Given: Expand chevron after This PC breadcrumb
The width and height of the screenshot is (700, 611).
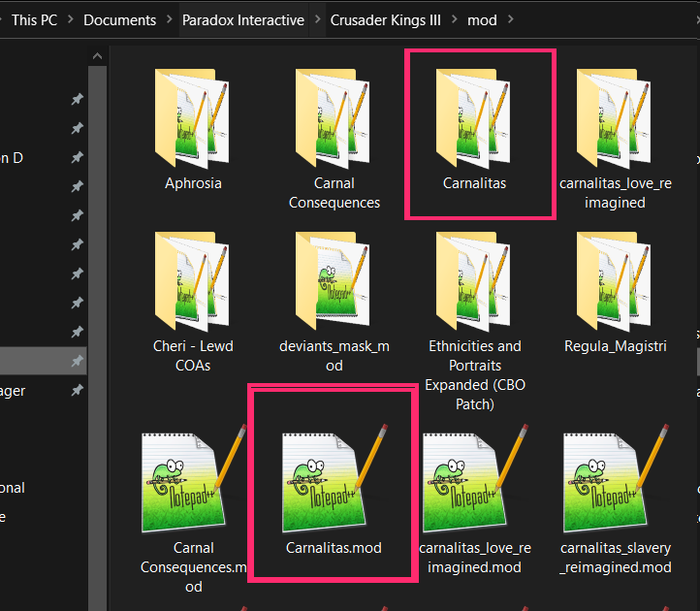Looking at the screenshot, I should click(71, 19).
